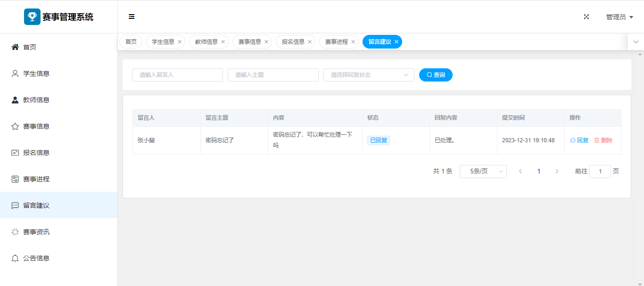Open the 5条/页 page size selector
The height and width of the screenshot is (286, 644).
483,172
